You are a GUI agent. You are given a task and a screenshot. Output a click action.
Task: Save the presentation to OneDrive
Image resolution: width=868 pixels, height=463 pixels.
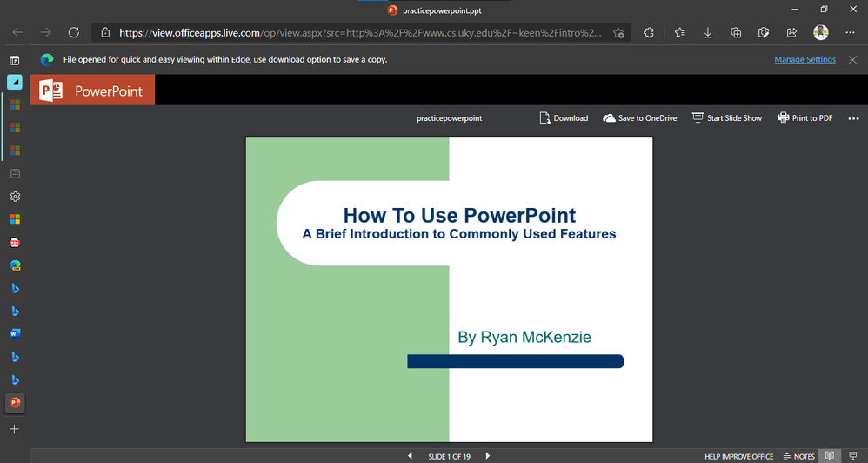coord(639,118)
